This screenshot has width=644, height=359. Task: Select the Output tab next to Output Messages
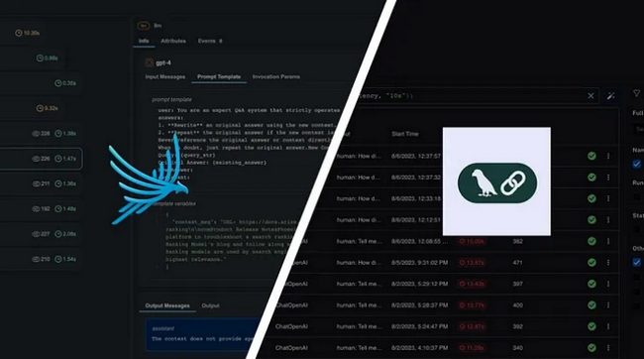(x=210, y=305)
